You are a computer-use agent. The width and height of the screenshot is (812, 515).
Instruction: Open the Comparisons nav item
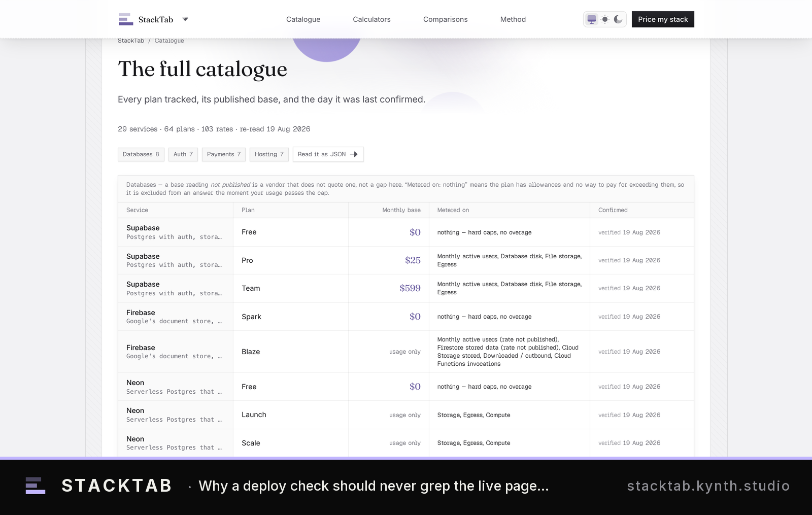coord(445,19)
